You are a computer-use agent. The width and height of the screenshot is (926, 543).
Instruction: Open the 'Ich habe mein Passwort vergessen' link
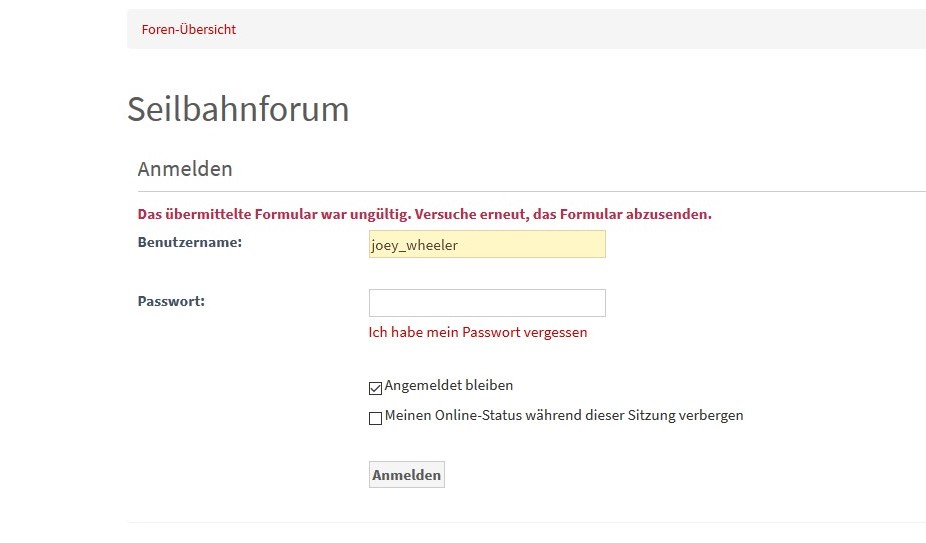click(478, 332)
